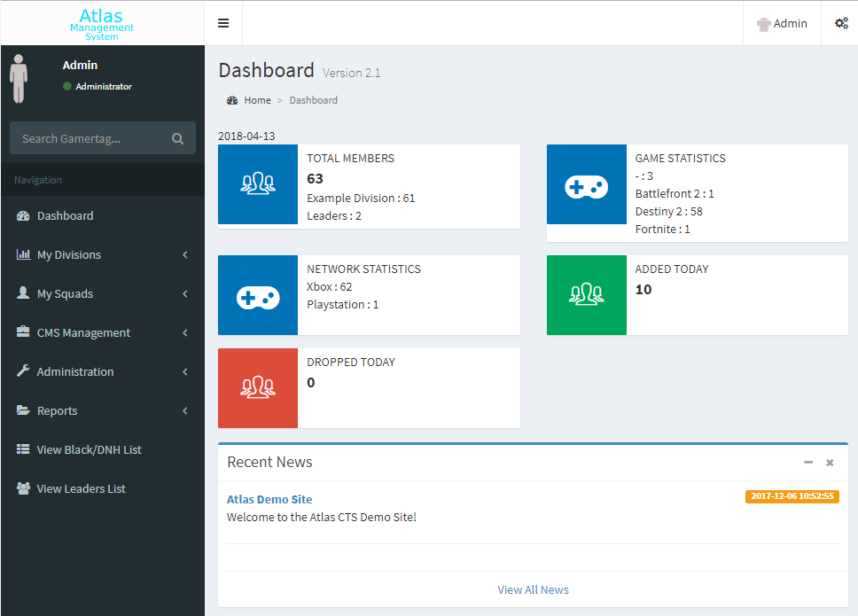Click the Admin avatar in sidebar
Viewport: 858px width, 616px height.
pyautogui.click(x=19, y=78)
